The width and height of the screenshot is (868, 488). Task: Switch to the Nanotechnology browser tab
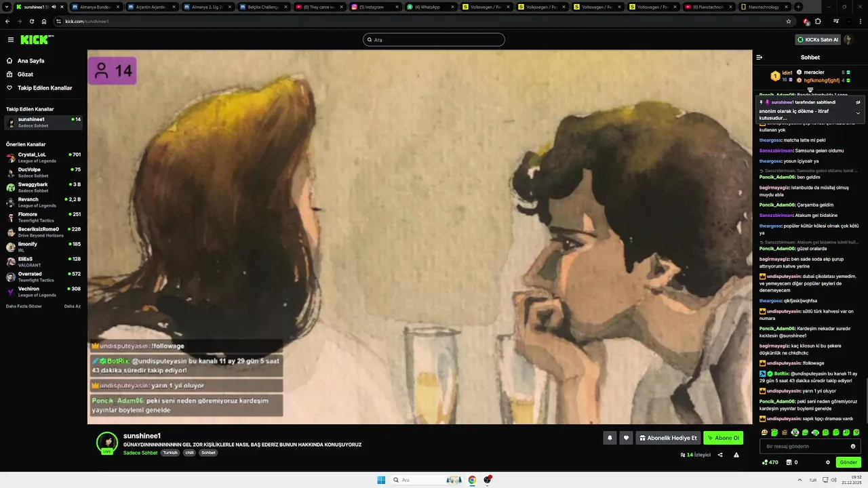[763, 7]
